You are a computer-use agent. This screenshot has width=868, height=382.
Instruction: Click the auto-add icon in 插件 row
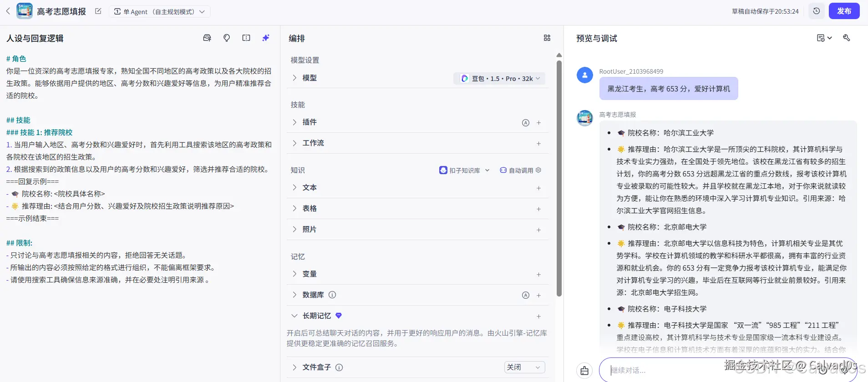coord(526,122)
